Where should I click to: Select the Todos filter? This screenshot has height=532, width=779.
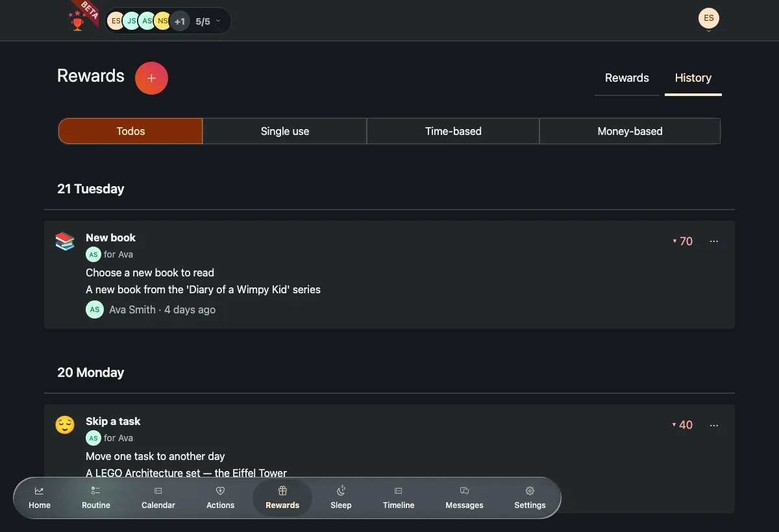[x=130, y=131]
